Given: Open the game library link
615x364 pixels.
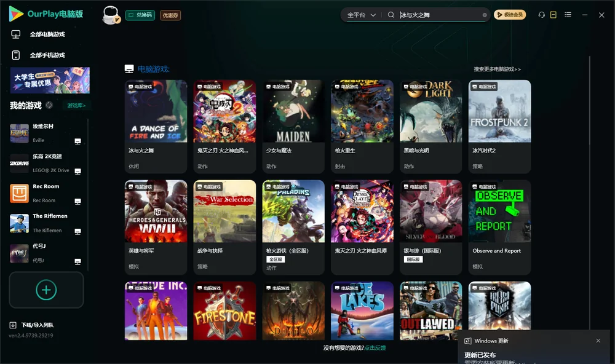Looking at the screenshot, I should [x=76, y=106].
